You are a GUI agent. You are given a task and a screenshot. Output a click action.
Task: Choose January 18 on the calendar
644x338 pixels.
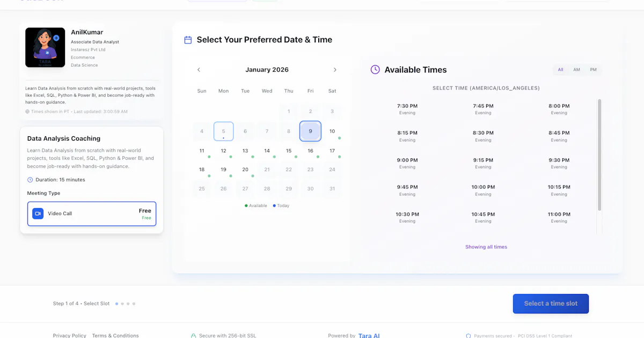202,170
